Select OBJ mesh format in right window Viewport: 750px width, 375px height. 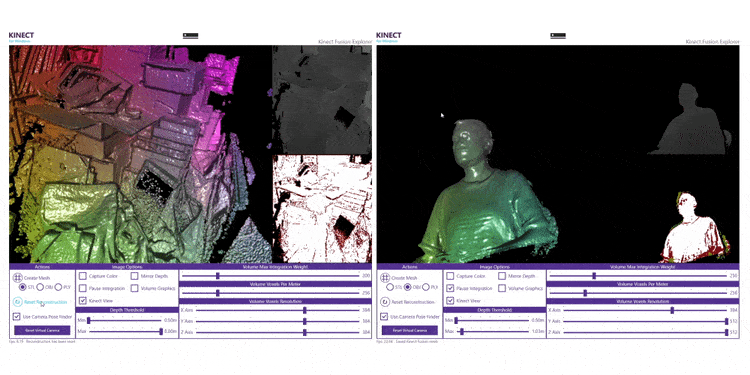[408, 287]
